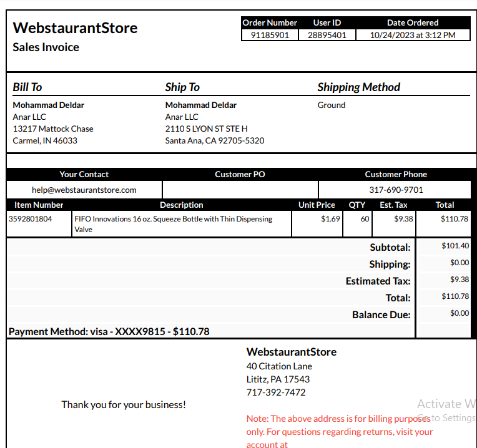
Task: Click the Shipping amount $0.00
Action: point(460,263)
